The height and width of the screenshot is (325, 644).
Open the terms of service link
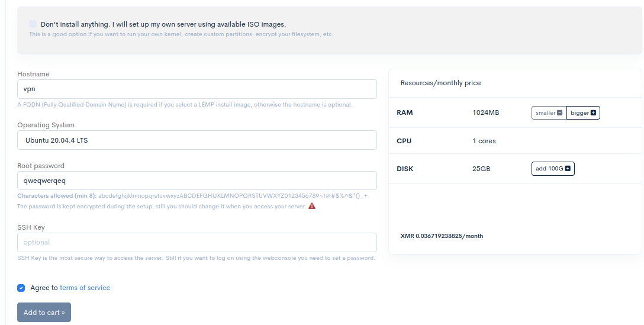85,288
